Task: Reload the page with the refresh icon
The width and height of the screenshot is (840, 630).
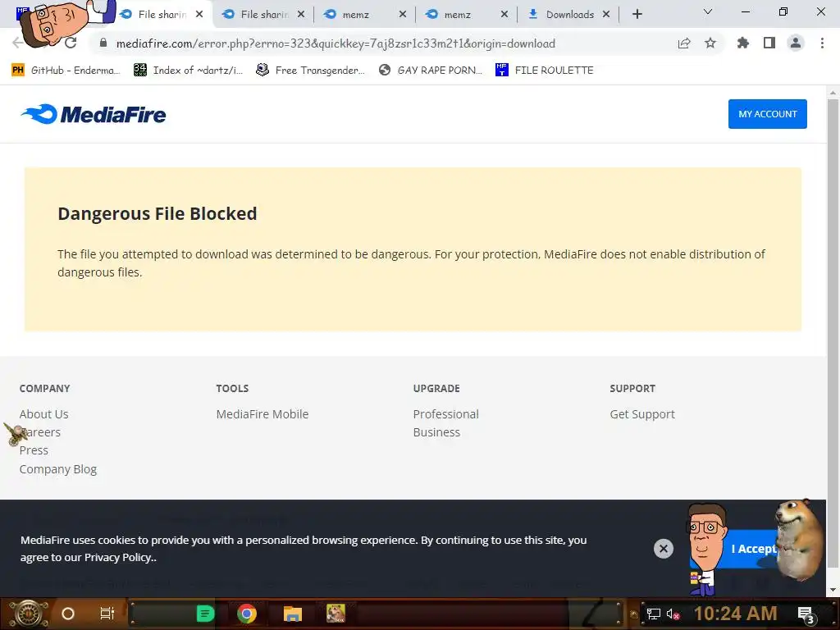Action: [x=71, y=43]
